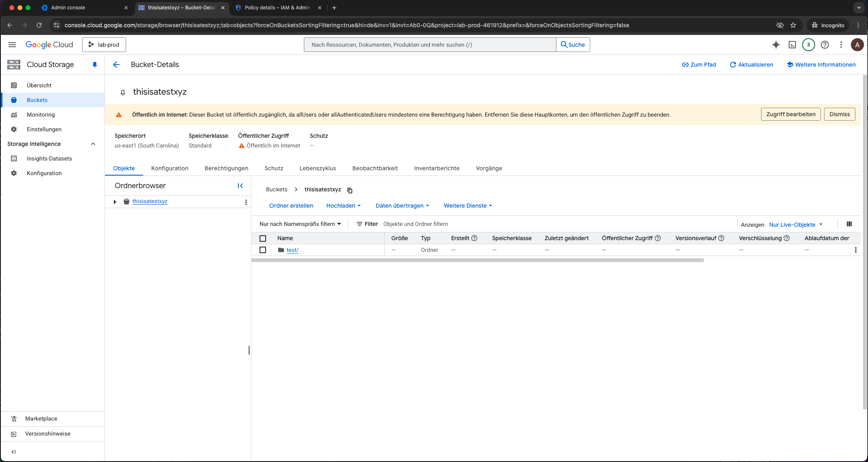868x462 pixels.
Task: Expand the thisisatestxyz bucket tree node
Action: pyautogui.click(x=115, y=202)
